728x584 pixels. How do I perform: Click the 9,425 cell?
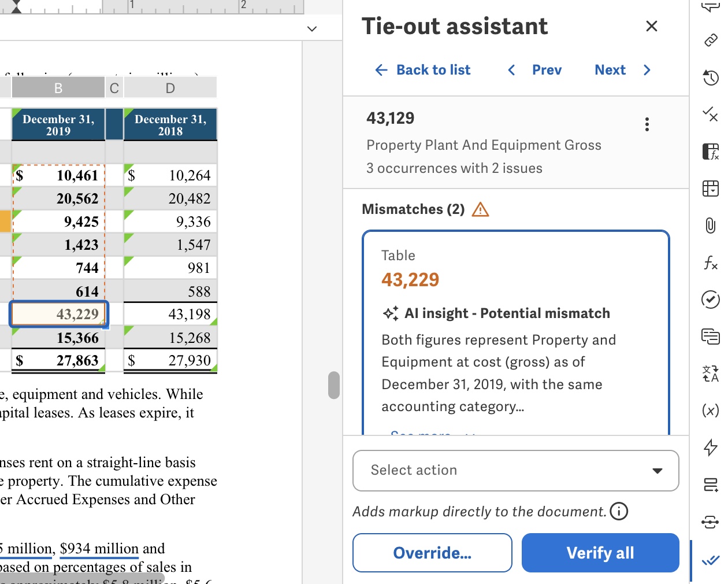pyautogui.click(x=58, y=221)
